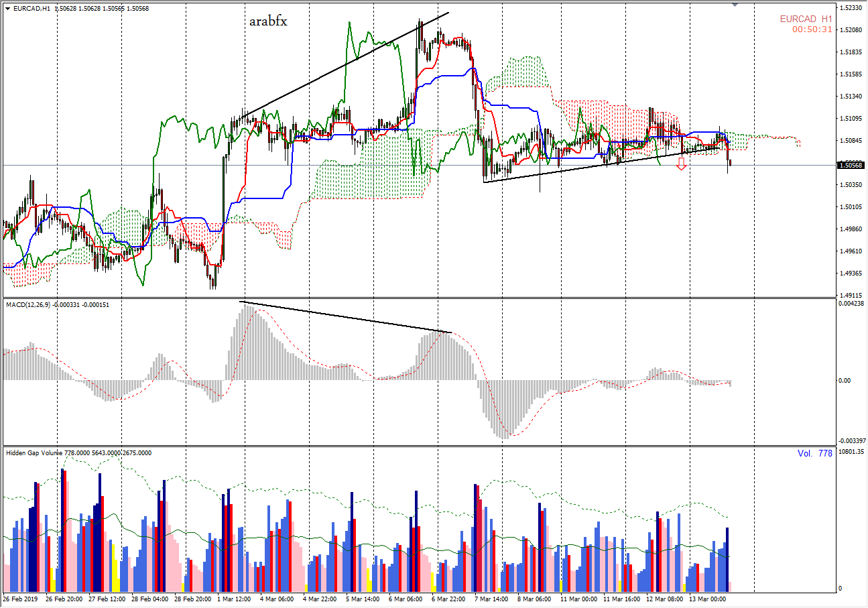Click the 5 Mar 14:00 time label
The image size is (868, 608).
point(363,599)
